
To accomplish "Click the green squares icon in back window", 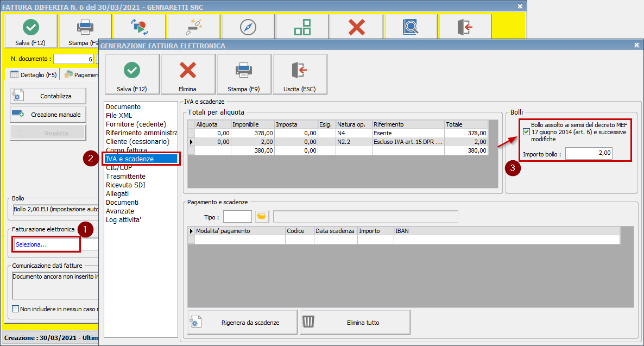I will pos(302,27).
